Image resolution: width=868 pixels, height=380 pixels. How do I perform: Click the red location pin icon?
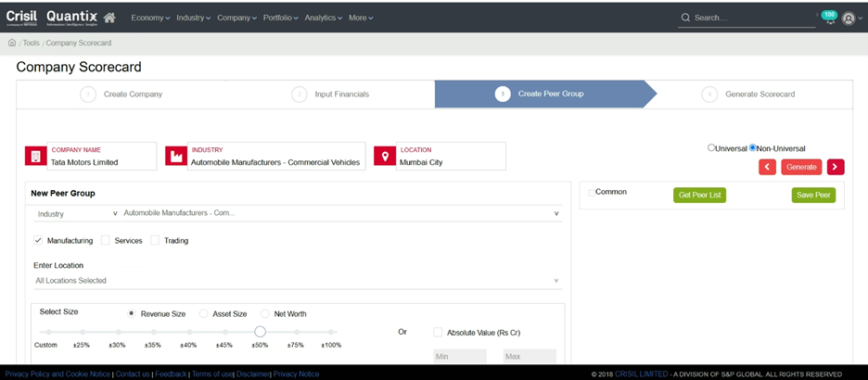pos(385,156)
